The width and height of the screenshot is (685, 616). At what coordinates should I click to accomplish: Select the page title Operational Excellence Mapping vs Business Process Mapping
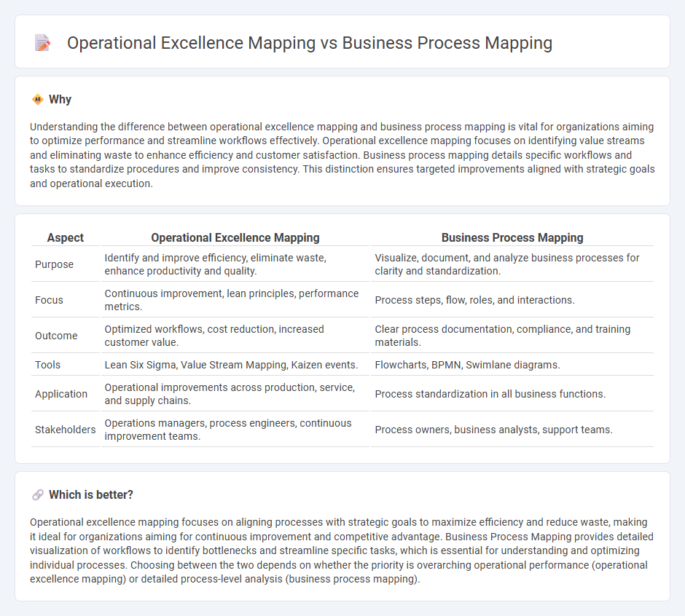[x=309, y=43]
